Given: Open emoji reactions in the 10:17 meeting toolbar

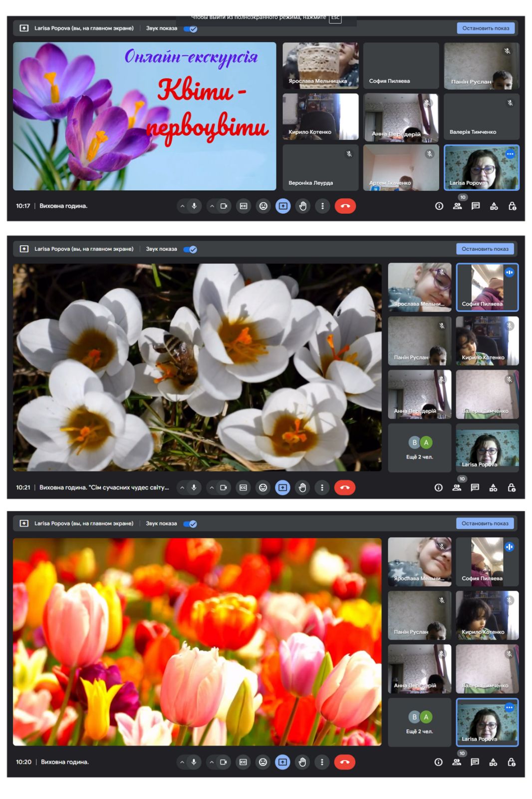Looking at the screenshot, I should [x=263, y=206].
